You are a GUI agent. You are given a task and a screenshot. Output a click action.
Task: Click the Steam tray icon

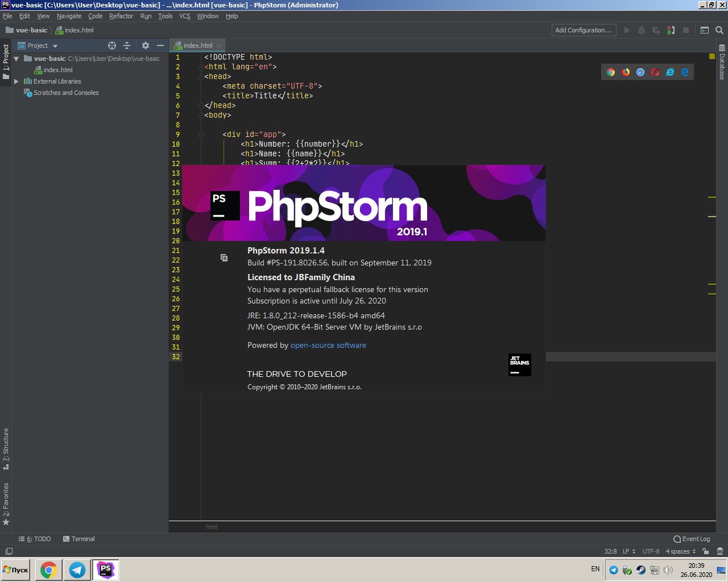pos(641,570)
